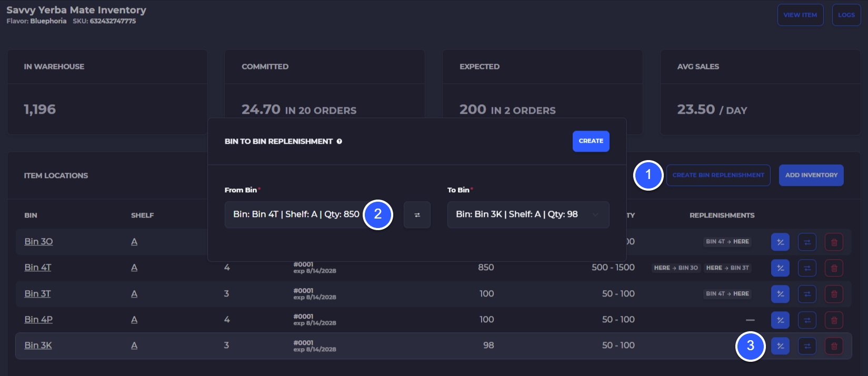Click Create Bin Replenishment button
This screenshot has width=868, height=376.
click(x=718, y=175)
